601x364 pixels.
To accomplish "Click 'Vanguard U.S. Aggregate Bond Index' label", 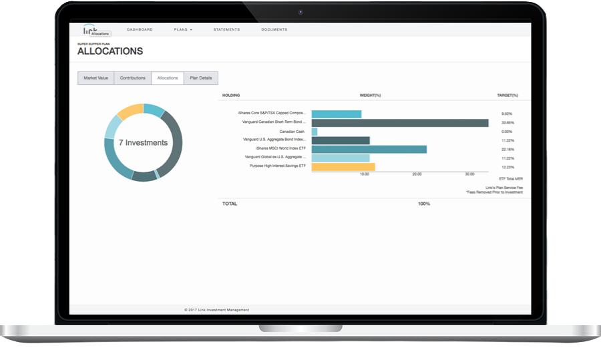I will coord(274,140).
